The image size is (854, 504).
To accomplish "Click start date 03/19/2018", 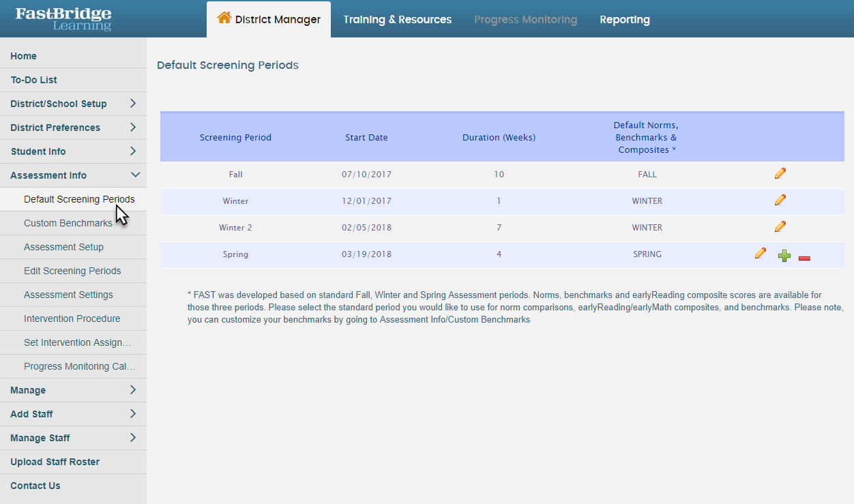I will (x=367, y=254).
